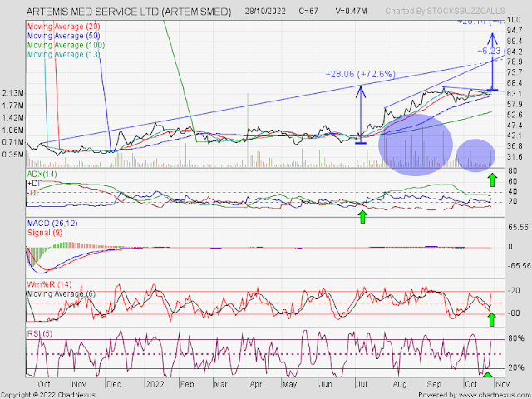532x399 pixels.
Task: Click the 36.8 price axis label
Action: (x=515, y=146)
